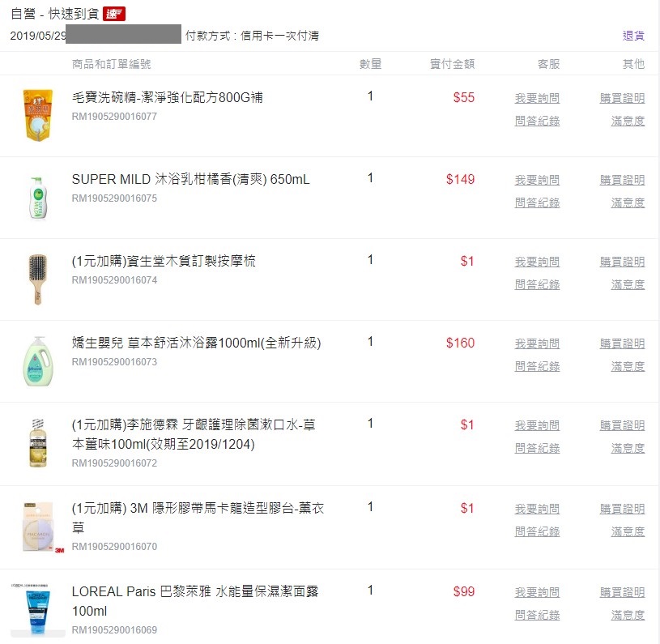The image size is (660, 644).
Task: Open the 毛寶洗碗精-潔淨強化配方800G補 product title
Action: 167,98
